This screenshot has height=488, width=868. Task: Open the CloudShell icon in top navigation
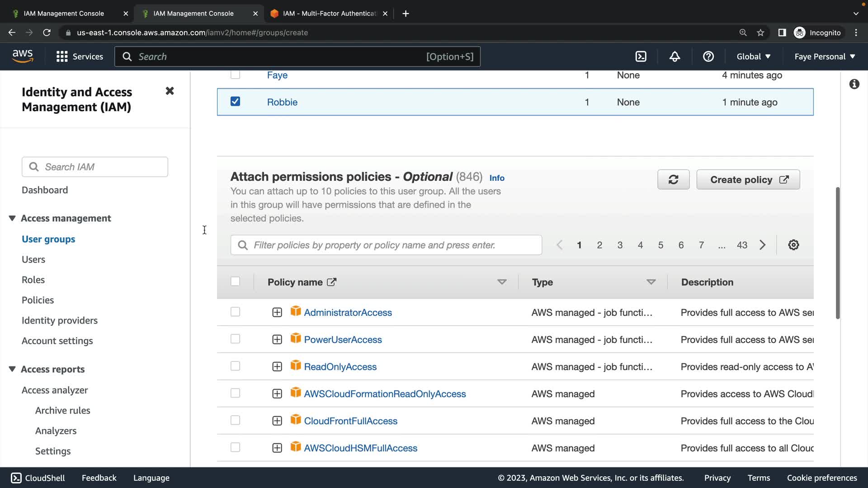(641, 56)
